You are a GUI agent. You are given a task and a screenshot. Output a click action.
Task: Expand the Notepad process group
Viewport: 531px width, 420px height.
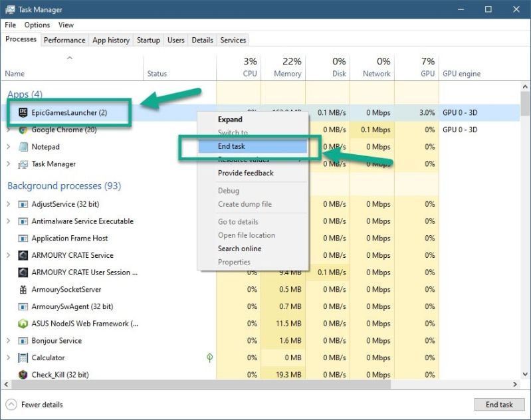pos(9,147)
